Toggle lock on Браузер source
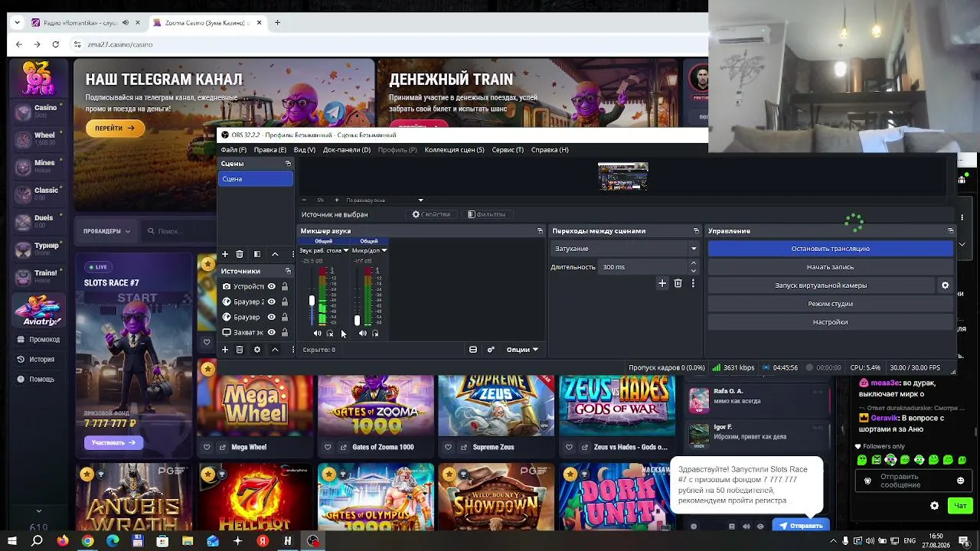This screenshot has width=980, height=551. click(285, 318)
